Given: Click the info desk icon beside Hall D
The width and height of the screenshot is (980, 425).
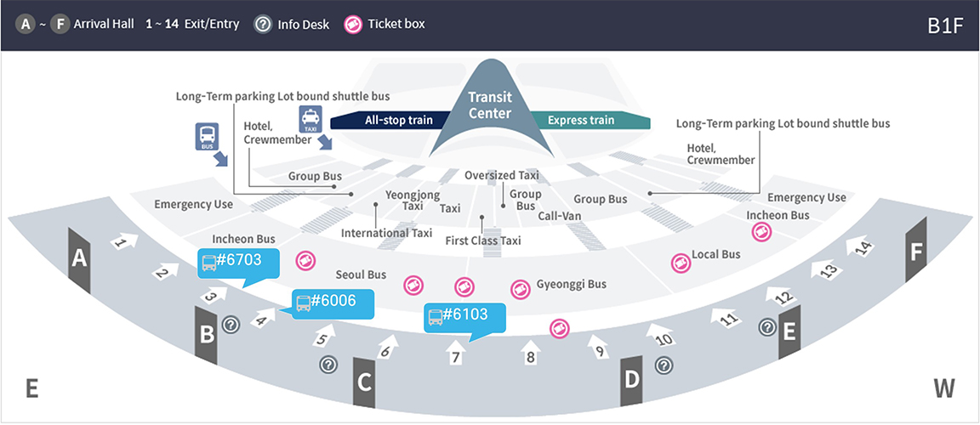Looking at the screenshot, I should coord(664,365).
